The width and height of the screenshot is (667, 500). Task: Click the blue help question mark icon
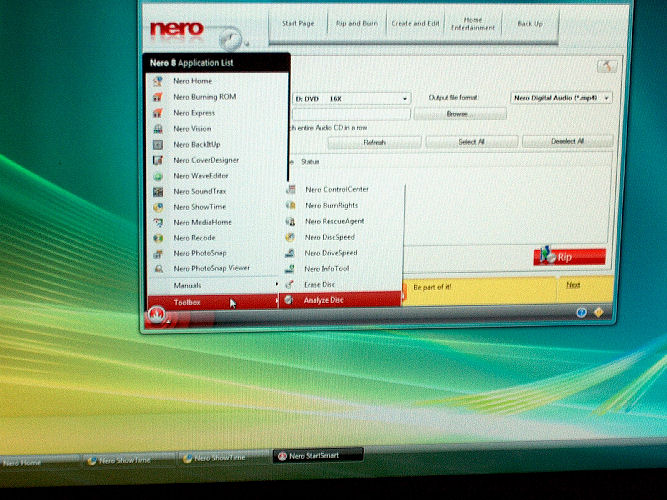pos(581,313)
